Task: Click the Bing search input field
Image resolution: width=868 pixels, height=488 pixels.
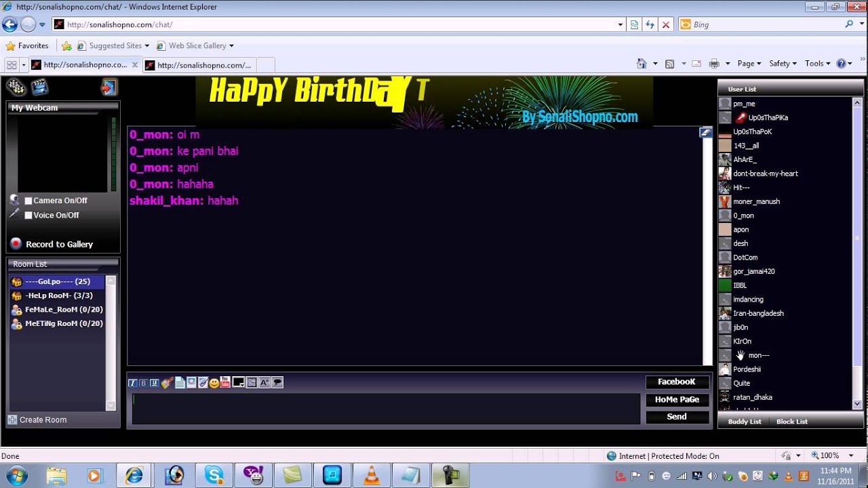Action: [x=766, y=24]
